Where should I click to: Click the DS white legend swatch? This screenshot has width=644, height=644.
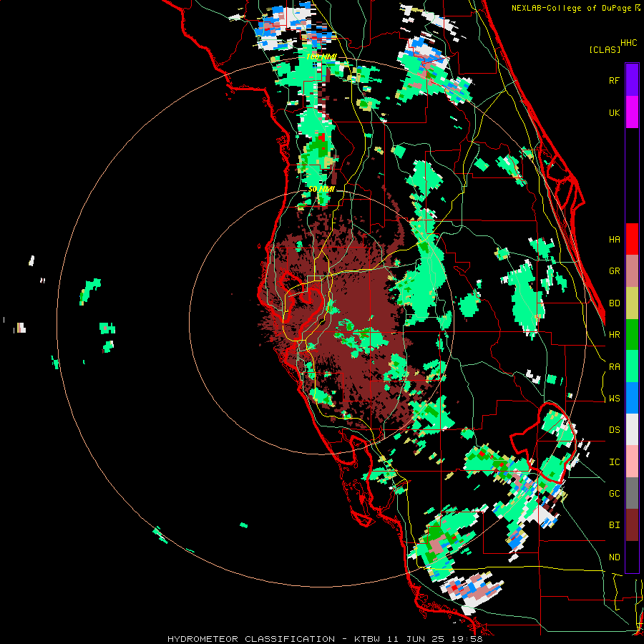click(x=632, y=429)
